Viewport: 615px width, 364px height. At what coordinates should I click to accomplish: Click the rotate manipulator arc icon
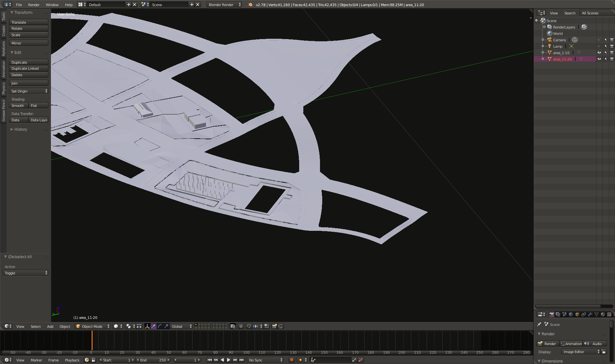(160, 326)
